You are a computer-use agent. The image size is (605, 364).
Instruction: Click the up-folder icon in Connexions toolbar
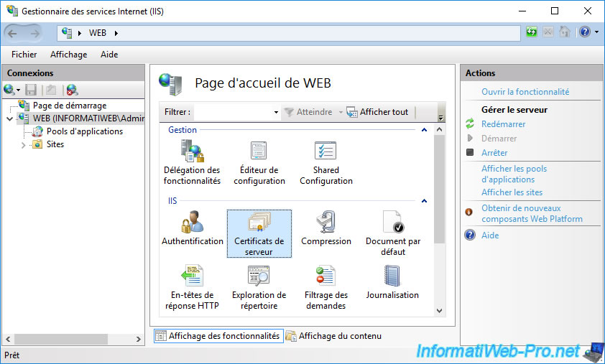[x=51, y=90]
